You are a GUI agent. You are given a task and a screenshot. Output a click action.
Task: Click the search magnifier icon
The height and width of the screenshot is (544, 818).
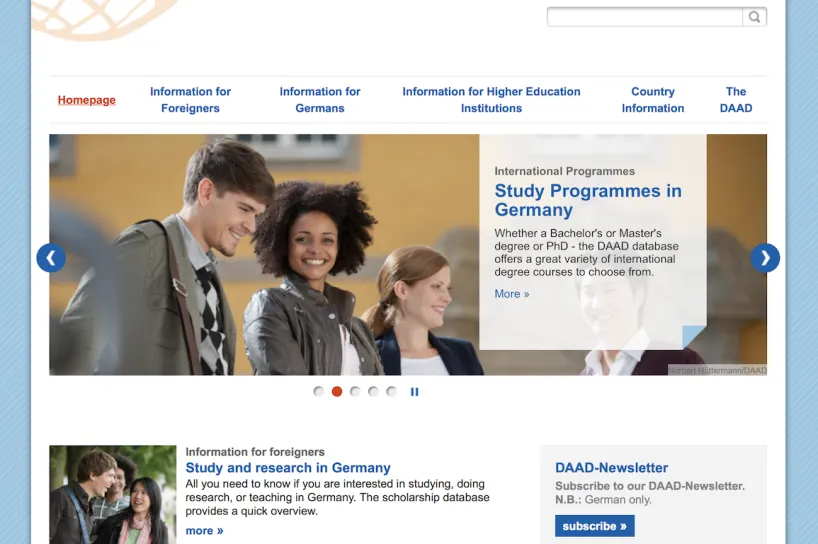coord(754,17)
